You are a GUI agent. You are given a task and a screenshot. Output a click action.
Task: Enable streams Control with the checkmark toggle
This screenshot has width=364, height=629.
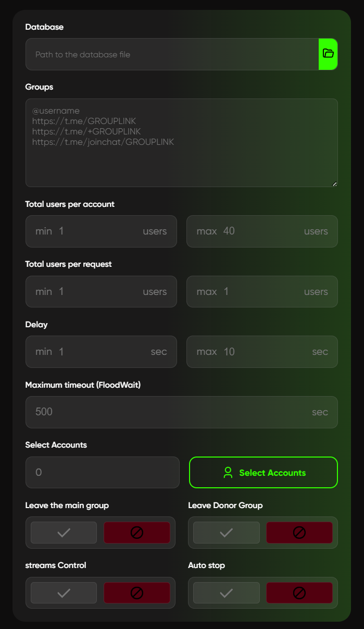pos(63,593)
